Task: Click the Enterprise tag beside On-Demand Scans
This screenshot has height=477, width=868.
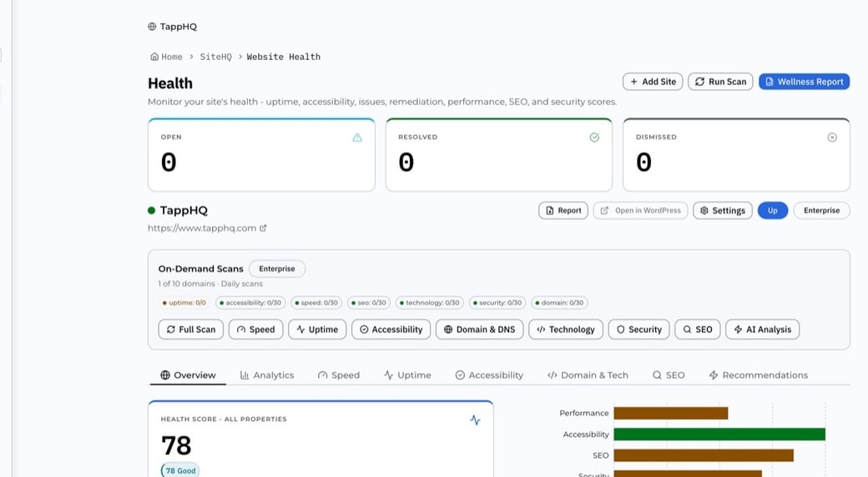Action: click(277, 269)
